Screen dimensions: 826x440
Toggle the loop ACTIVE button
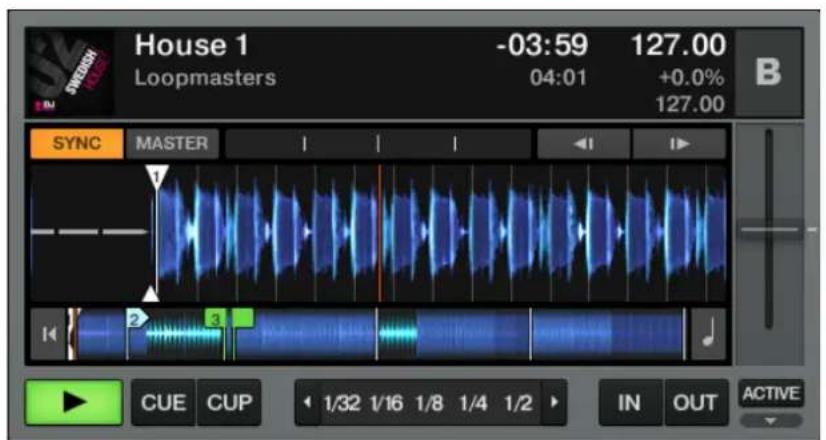pyautogui.click(x=771, y=394)
